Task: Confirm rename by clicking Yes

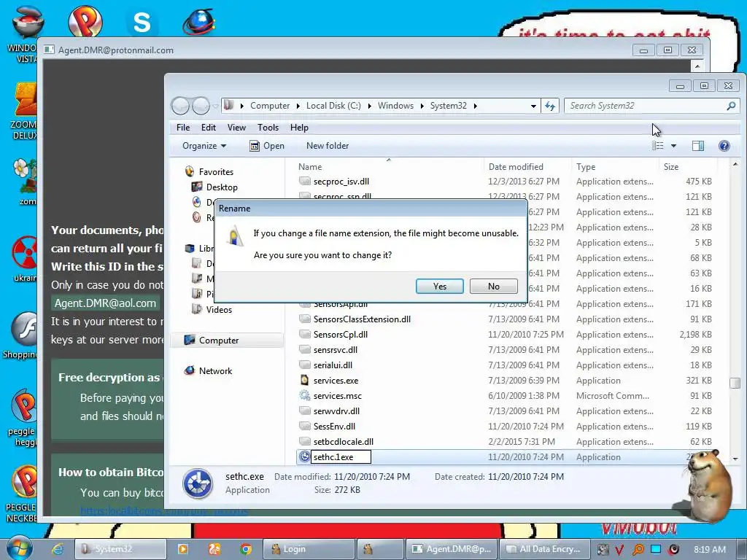Action: click(x=439, y=286)
